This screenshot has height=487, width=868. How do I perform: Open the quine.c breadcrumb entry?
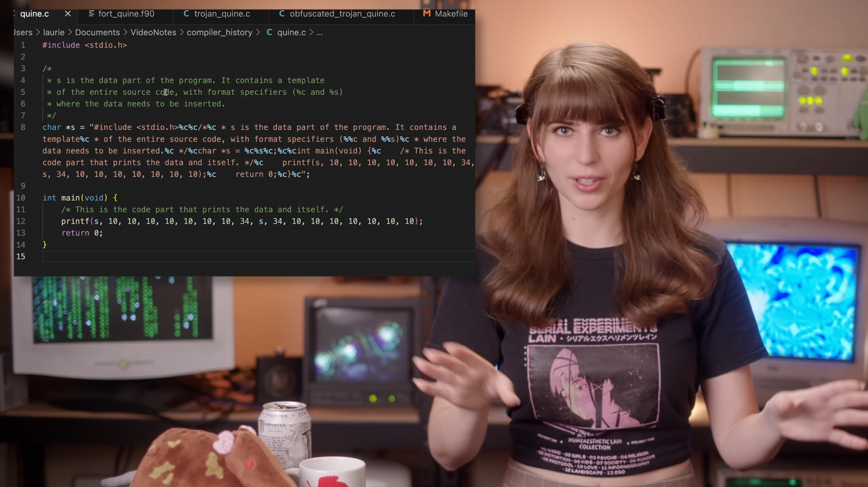point(291,32)
